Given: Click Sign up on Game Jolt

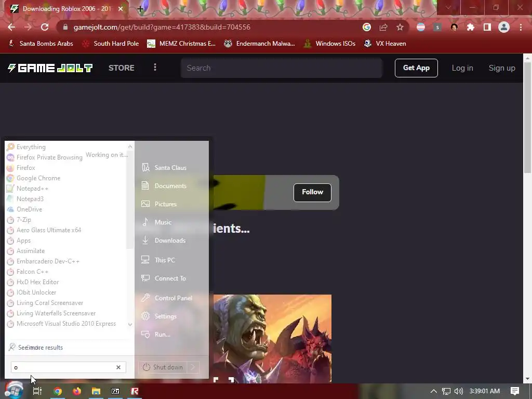Looking at the screenshot, I should 502,68.
